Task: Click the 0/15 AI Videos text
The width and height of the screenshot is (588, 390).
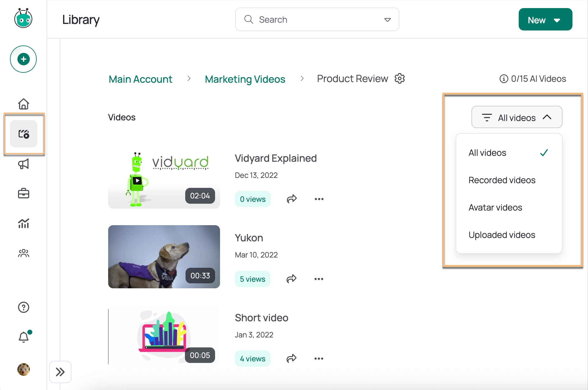Action: (x=539, y=79)
